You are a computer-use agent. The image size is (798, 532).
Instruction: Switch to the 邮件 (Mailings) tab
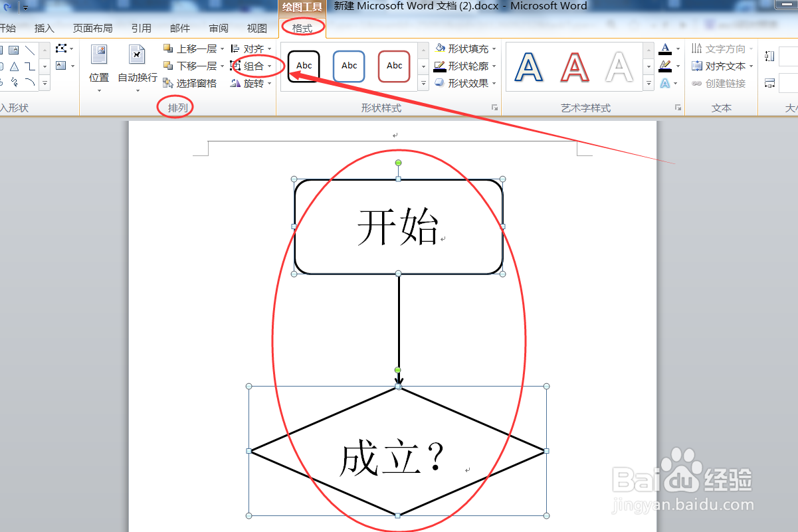pos(179,28)
